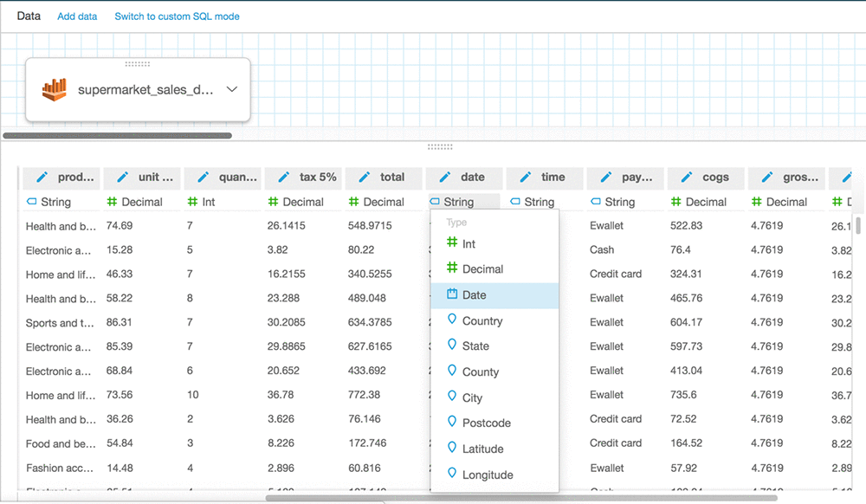Click the location pin icon for Country

pos(452,319)
